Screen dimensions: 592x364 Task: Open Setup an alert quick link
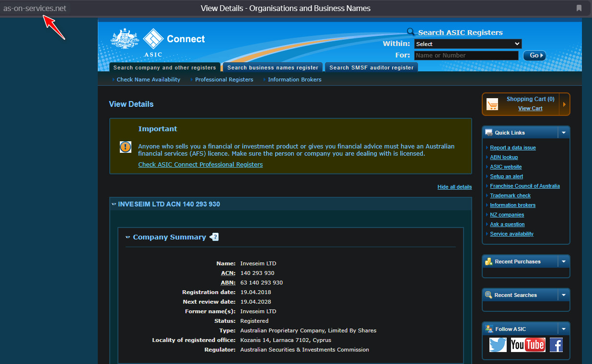(x=506, y=176)
